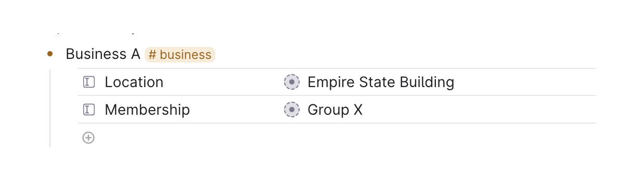644x194 pixels.
Task: Click the Group X value text
Action: [x=335, y=110]
